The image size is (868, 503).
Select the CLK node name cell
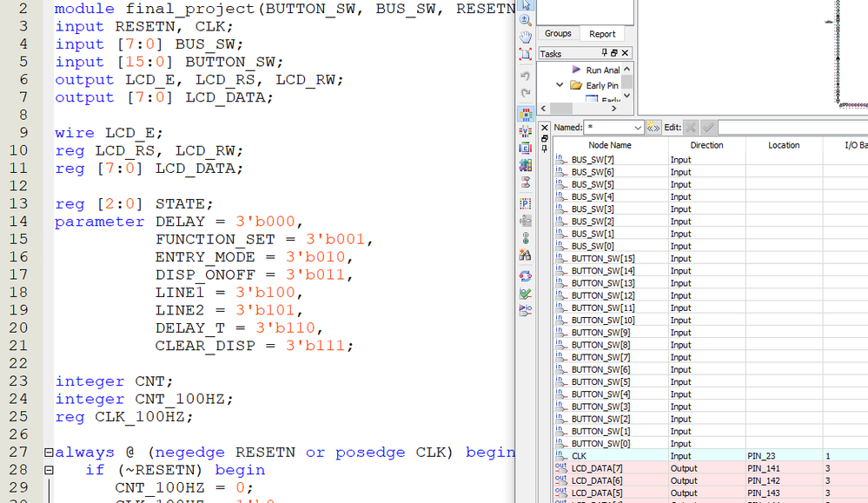click(x=611, y=456)
